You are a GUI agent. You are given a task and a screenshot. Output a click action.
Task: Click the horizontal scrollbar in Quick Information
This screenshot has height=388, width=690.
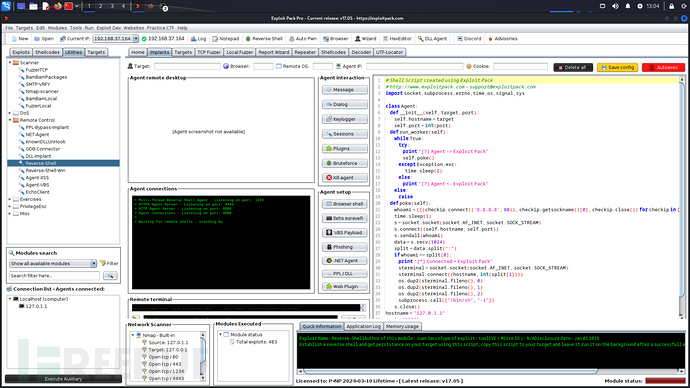click(452, 371)
